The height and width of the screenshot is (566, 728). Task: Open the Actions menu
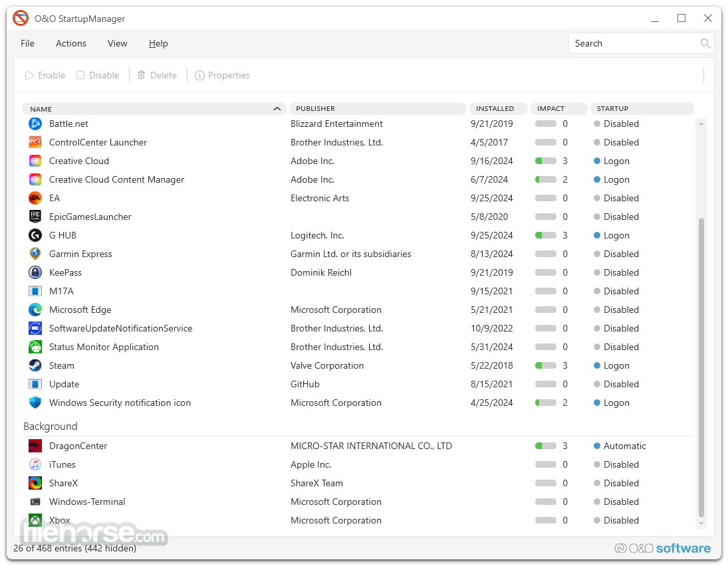(71, 44)
